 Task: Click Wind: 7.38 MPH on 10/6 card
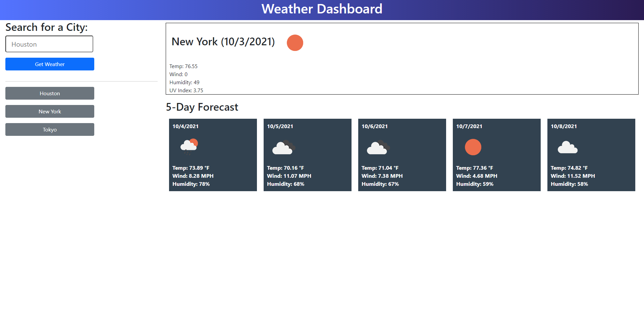click(382, 176)
